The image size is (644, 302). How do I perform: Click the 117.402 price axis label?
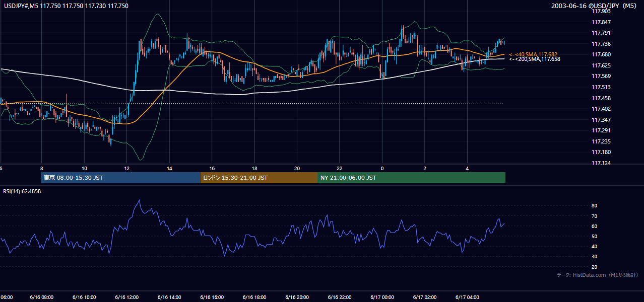pyautogui.click(x=601, y=109)
